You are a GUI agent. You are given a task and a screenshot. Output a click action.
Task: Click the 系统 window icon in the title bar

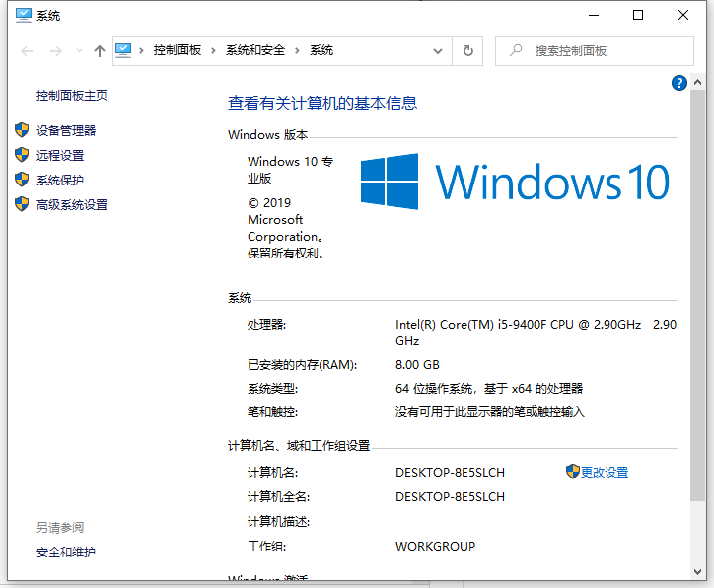tap(23, 15)
